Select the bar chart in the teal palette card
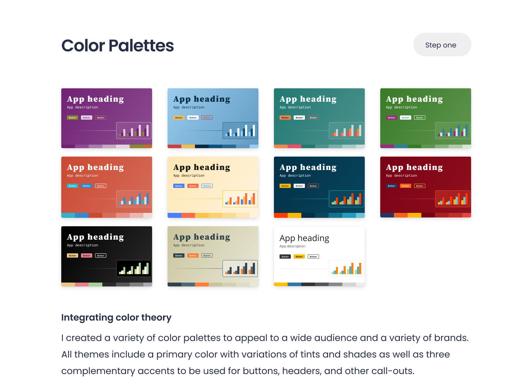The width and height of the screenshot is (532, 392). pos(346,131)
